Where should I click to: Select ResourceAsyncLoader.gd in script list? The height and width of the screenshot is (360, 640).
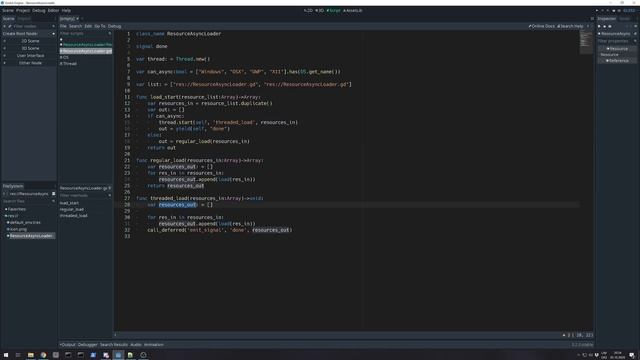click(86, 51)
